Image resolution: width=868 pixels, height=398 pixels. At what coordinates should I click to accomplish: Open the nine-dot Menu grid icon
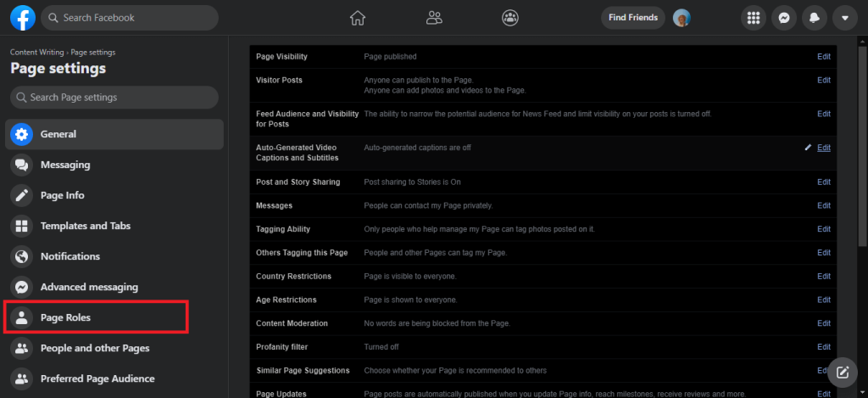coord(754,18)
